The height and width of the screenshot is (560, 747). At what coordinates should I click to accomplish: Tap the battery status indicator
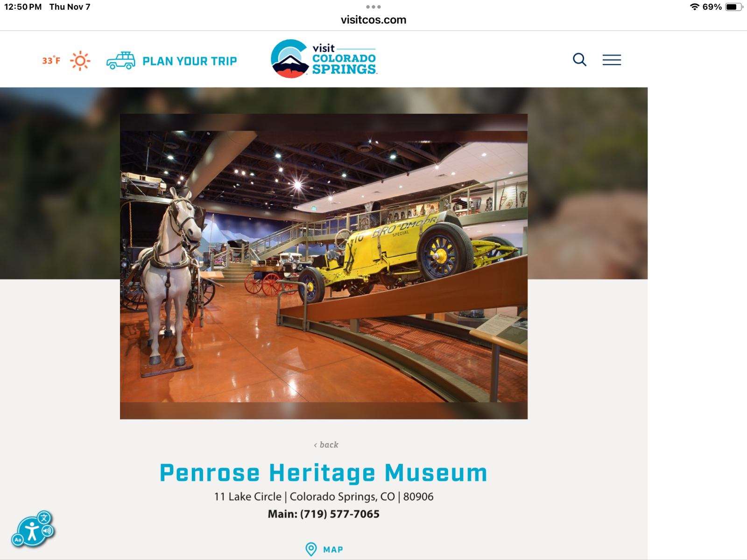point(734,7)
